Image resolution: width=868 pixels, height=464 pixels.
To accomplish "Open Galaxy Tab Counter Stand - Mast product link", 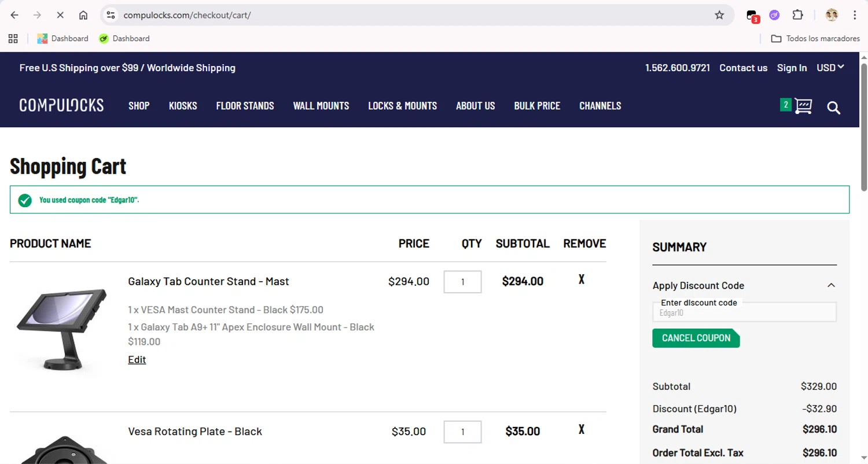I will tap(208, 281).
